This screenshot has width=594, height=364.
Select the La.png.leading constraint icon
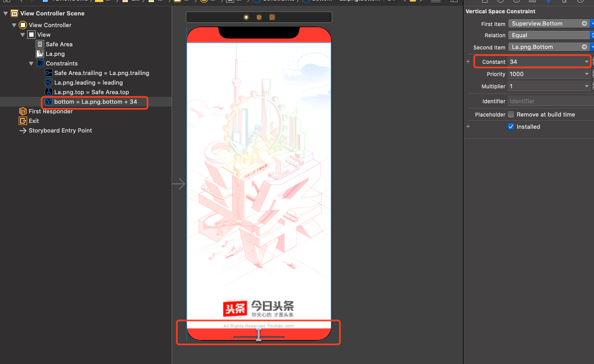pos(48,82)
